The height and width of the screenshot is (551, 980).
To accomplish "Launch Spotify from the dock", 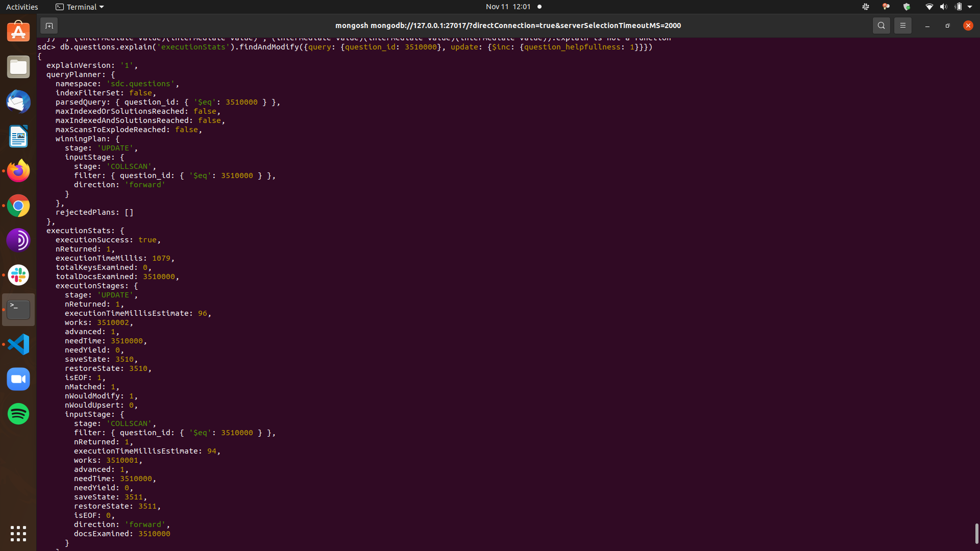I will 18,414.
